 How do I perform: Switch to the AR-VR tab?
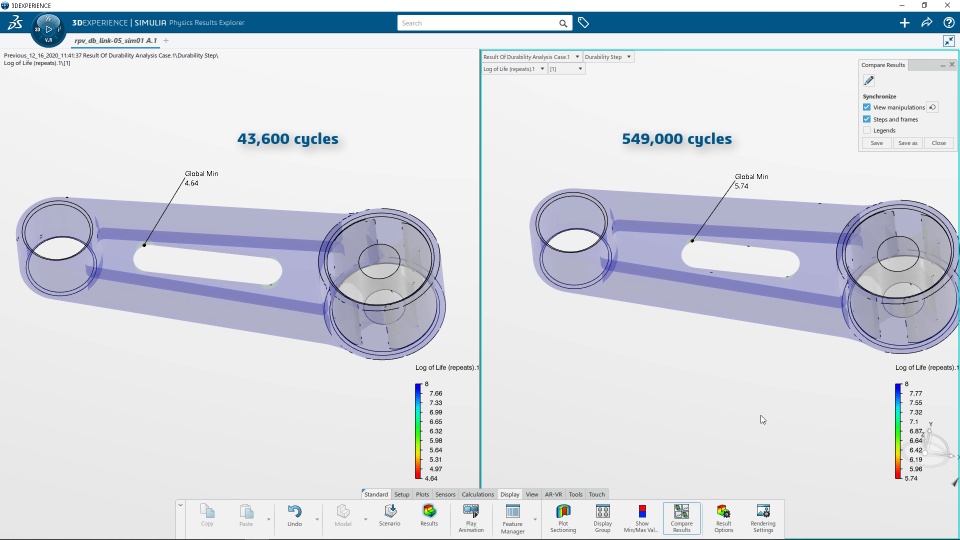(x=553, y=494)
